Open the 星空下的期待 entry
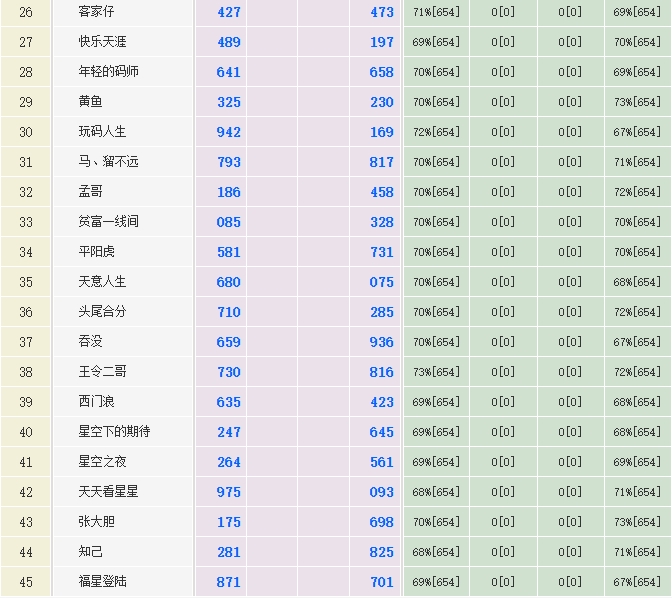This screenshot has width=672, height=598. (x=114, y=432)
